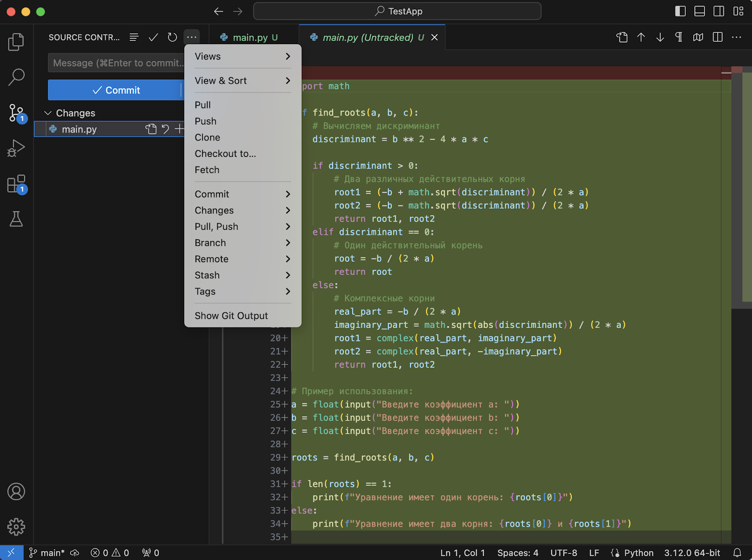Expand the View & Sort submenu
Viewport: 752px width, 560px height.
[243, 81]
